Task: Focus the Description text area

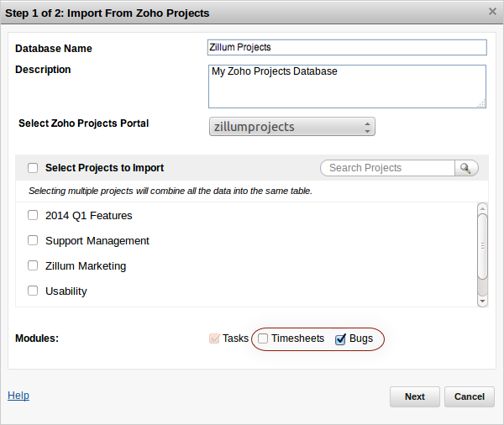Action: click(x=347, y=86)
